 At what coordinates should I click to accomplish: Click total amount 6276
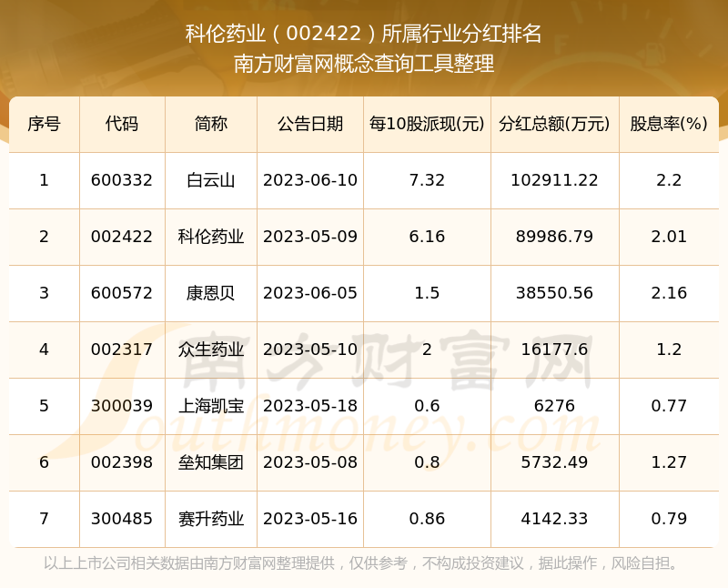tap(554, 406)
